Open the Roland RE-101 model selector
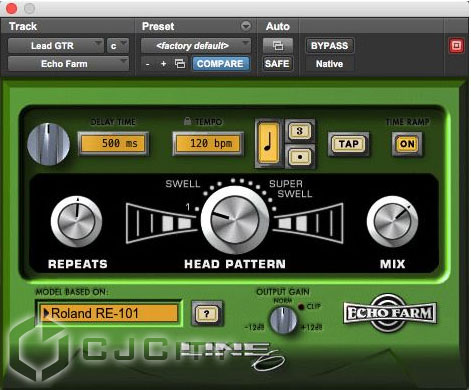This screenshot has width=471, height=390. tap(109, 313)
